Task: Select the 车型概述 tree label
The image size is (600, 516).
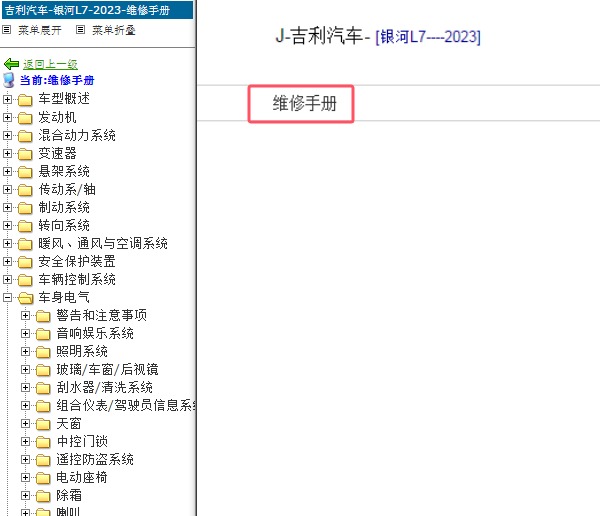Action: 64,99
